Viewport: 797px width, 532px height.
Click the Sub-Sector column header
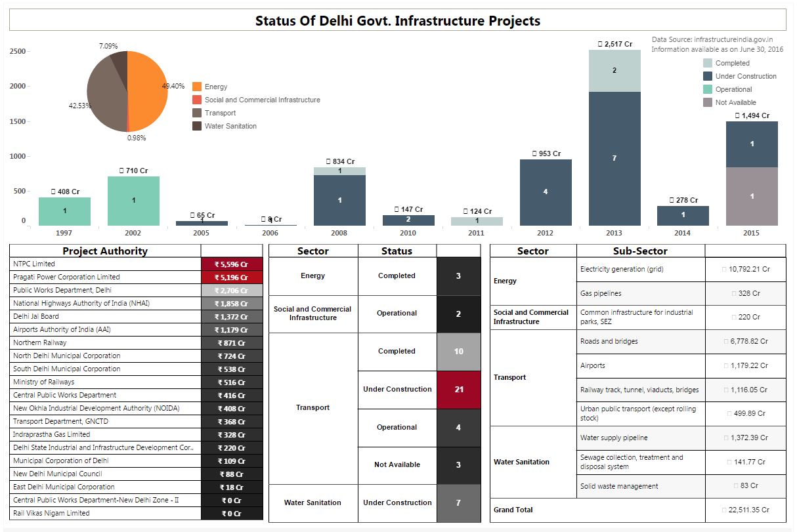click(x=640, y=251)
